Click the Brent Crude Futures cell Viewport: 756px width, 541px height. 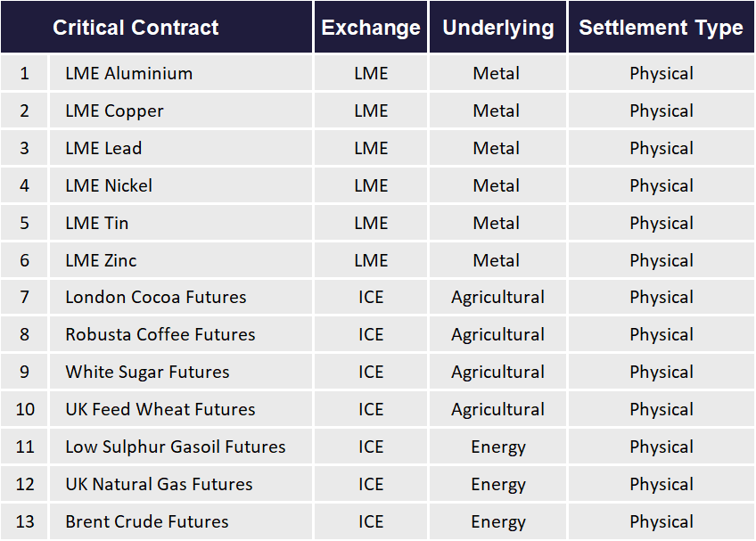coord(181,521)
